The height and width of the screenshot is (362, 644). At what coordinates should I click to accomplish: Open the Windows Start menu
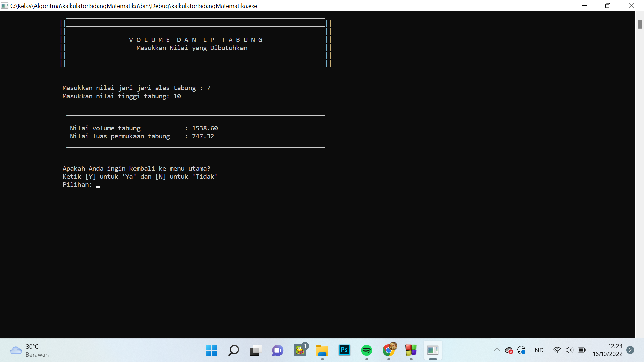tap(211, 350)
